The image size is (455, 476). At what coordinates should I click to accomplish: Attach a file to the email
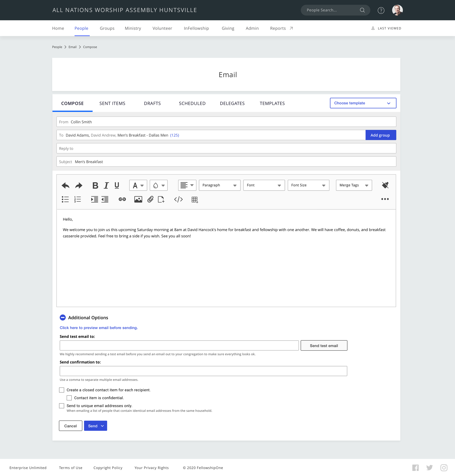pyautogui.click(x=150, y=200)
